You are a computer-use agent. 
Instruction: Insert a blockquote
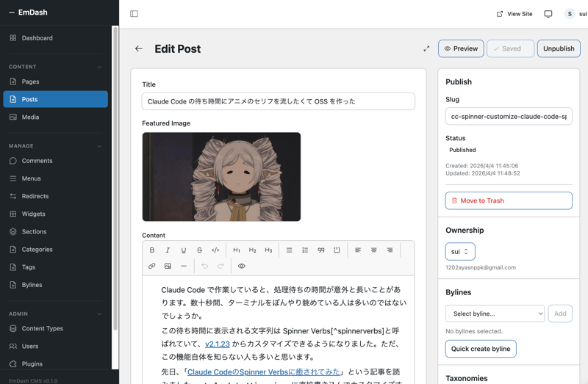pos(321,250)
